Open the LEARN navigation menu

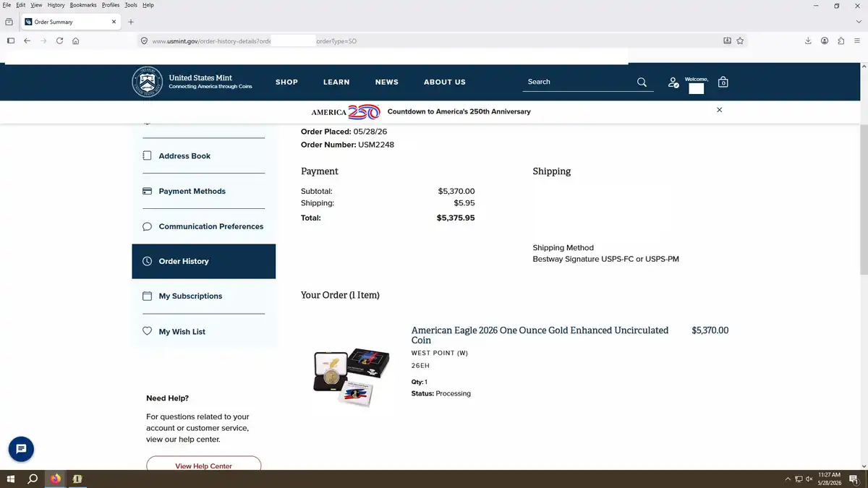point(336,82)
